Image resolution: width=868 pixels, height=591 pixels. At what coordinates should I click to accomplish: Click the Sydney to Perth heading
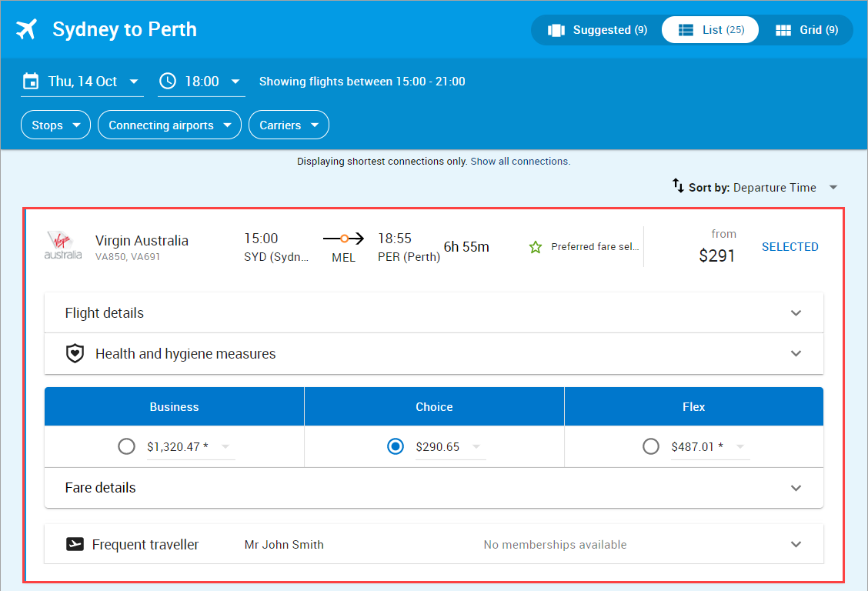[x=125, y=29]
